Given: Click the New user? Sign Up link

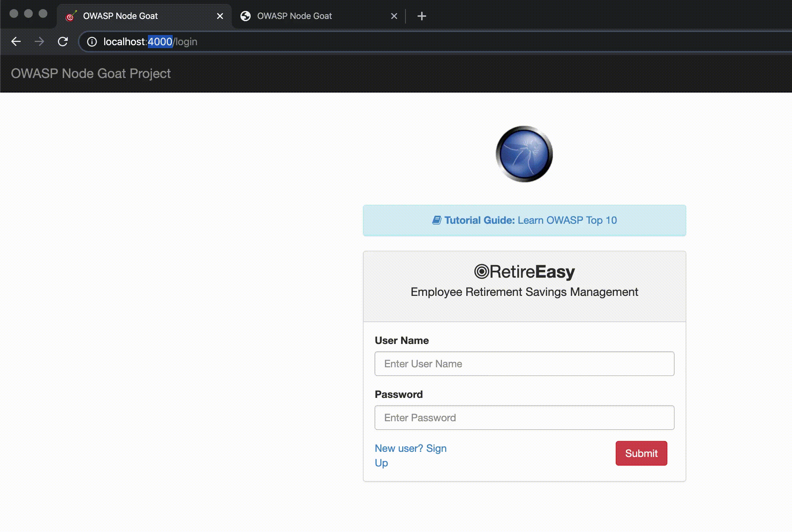Looking at the screenshot, I should point(410,455).
